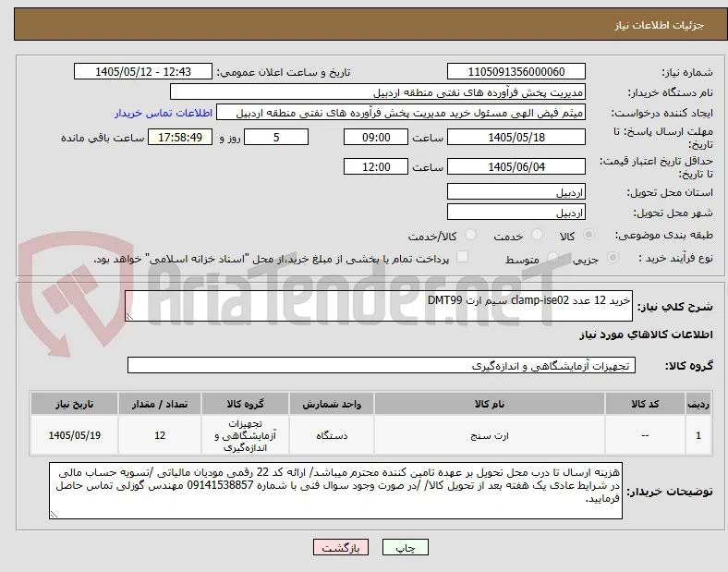The height and width of the screenshot is (572, 728).
Task: Click the response deadline date 1405/05/18
Action: [516, 137]
